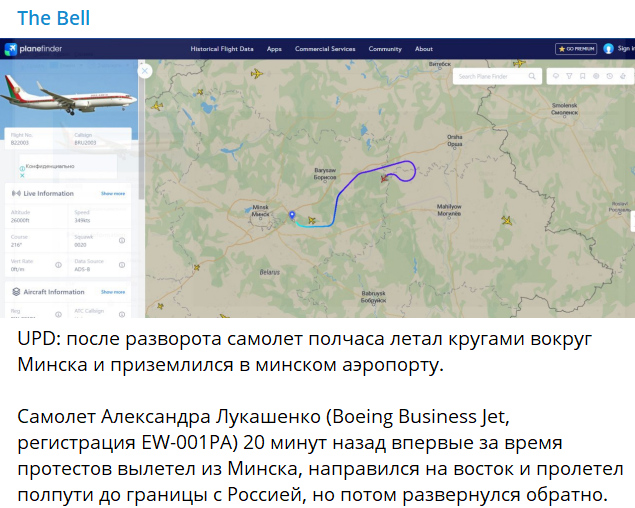Click the Speed 349kts value
Screen dimensions: 635x508
coord(82,220)
